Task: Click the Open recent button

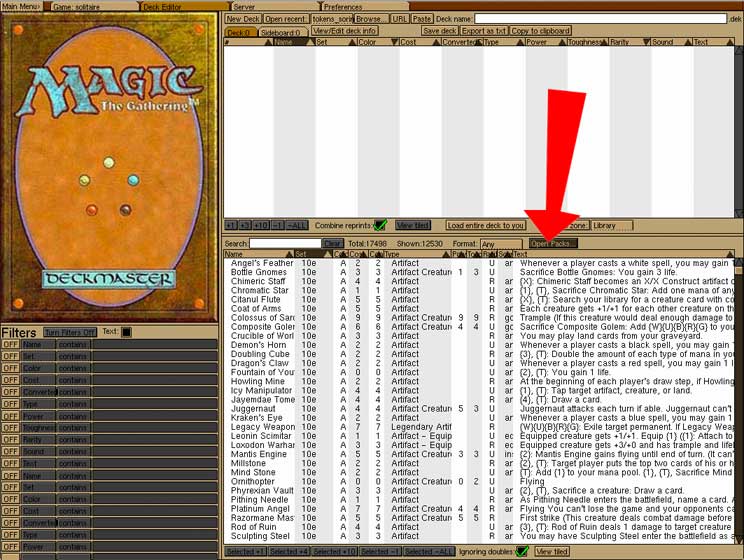Action: click(286, 19)
